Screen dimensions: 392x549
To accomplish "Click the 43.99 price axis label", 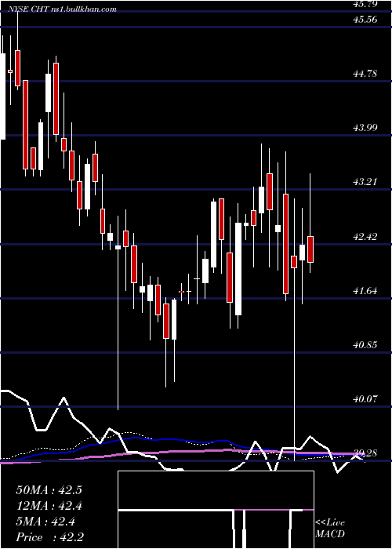I will [x=365, y=127].
